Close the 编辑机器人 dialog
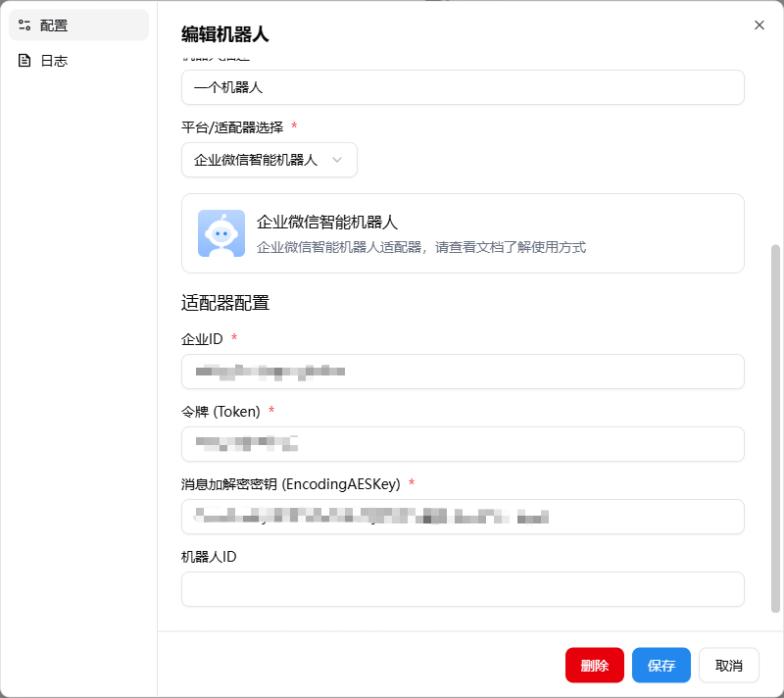 click(759, 25)
